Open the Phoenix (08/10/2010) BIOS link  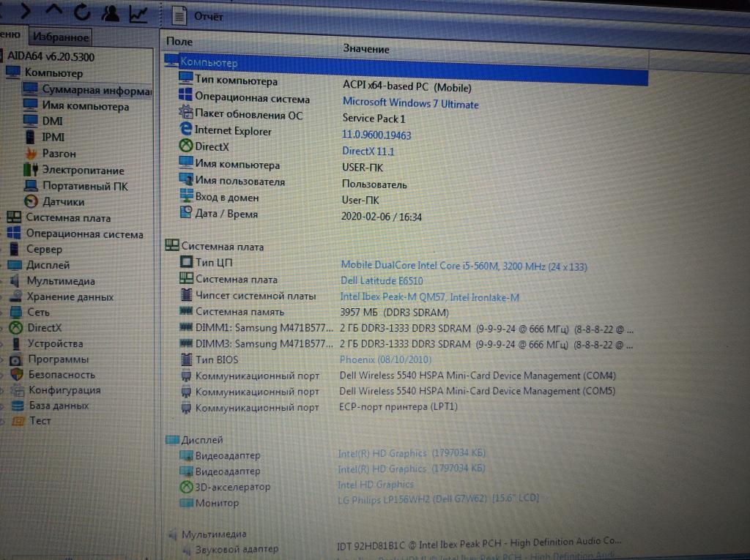pyautogui.click(x=385, y=359)
